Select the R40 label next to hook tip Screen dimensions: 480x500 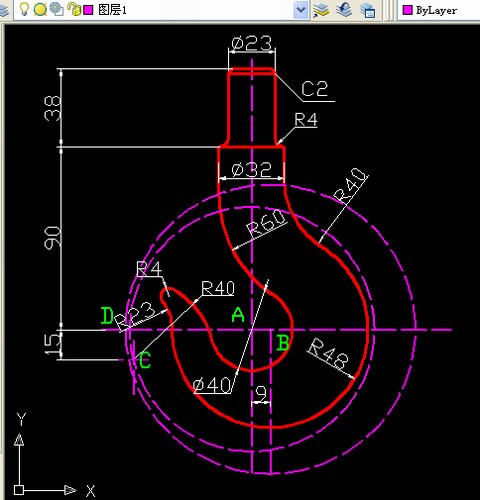(x=218, y=288)
